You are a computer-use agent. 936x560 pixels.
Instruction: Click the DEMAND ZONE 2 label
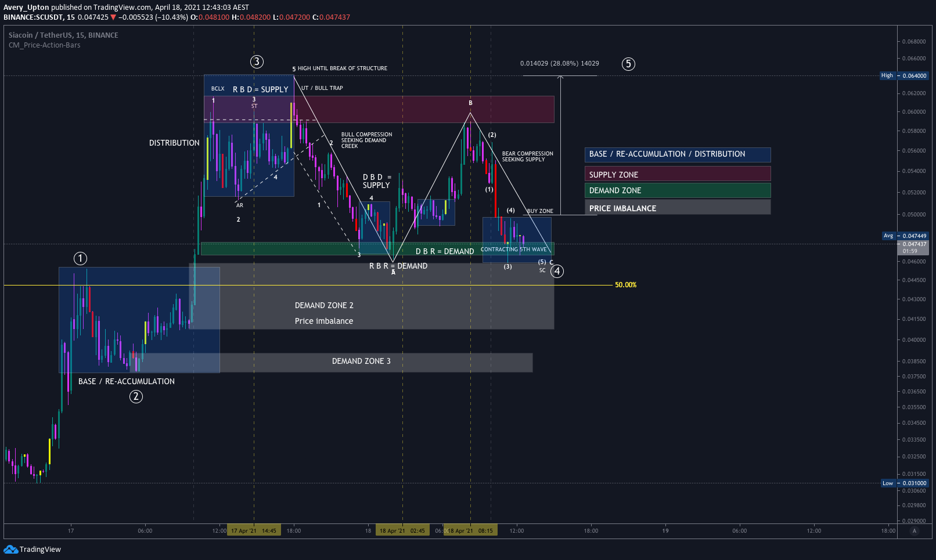pos(324,305)
